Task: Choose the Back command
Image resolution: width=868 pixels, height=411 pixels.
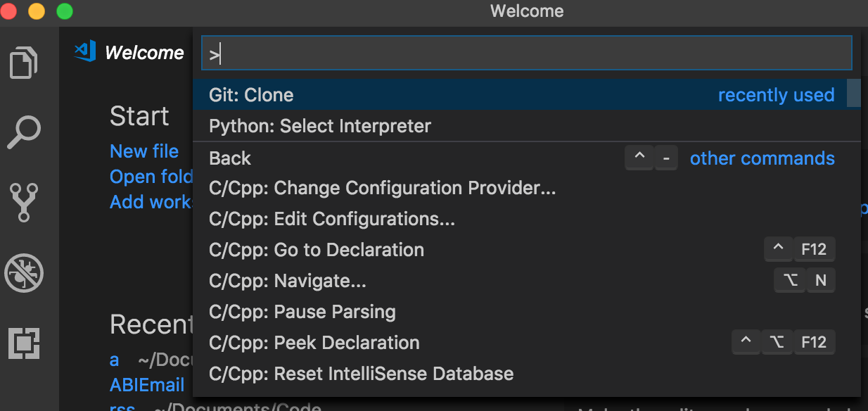Action: click(230, 158)
